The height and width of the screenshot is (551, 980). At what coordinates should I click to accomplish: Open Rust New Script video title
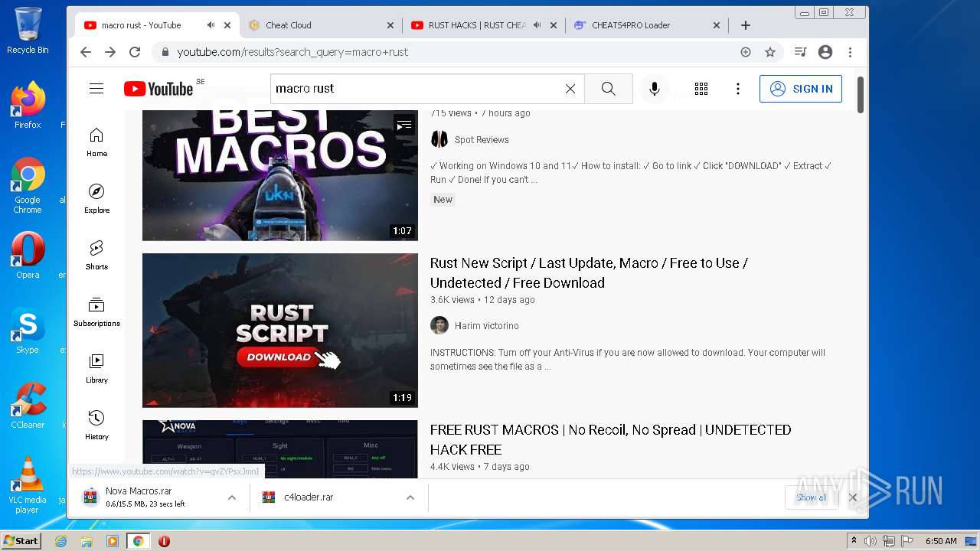point(589,273)
